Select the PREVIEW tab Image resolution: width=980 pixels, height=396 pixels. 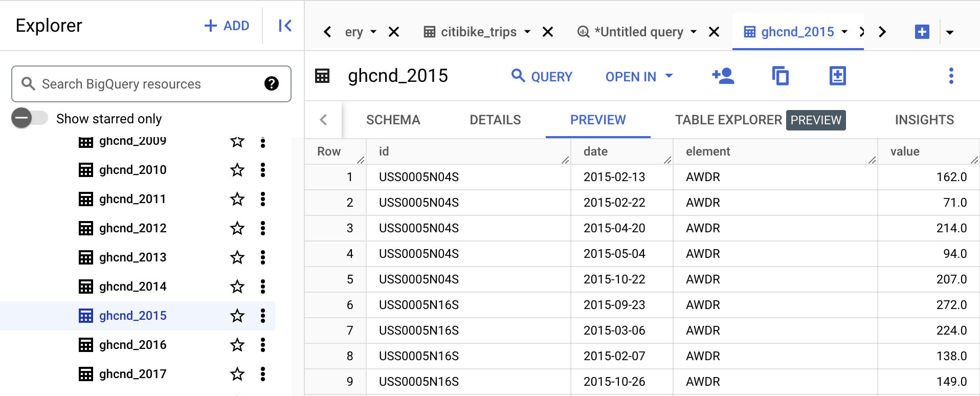598,120
